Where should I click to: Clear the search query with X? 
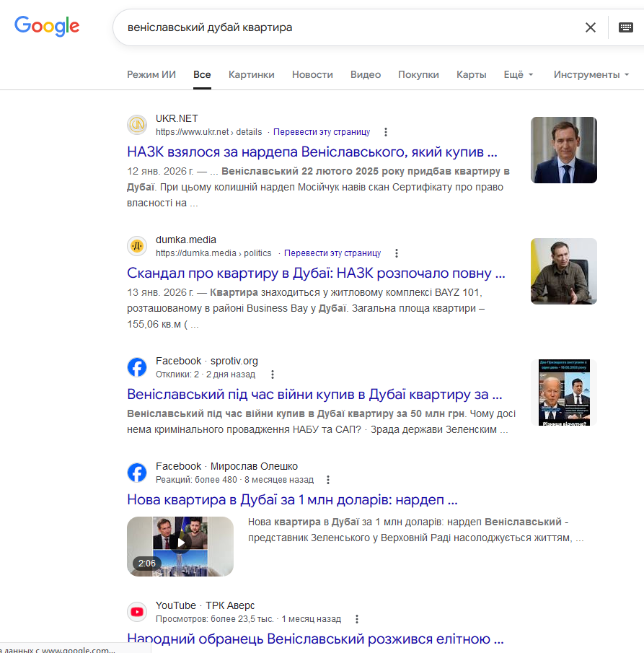590,27
